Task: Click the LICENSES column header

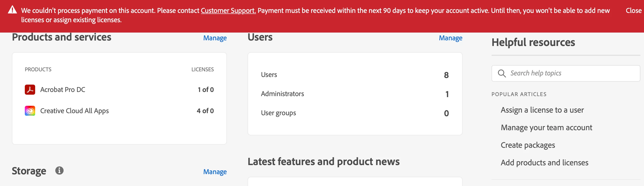Action: pos(203,69)
